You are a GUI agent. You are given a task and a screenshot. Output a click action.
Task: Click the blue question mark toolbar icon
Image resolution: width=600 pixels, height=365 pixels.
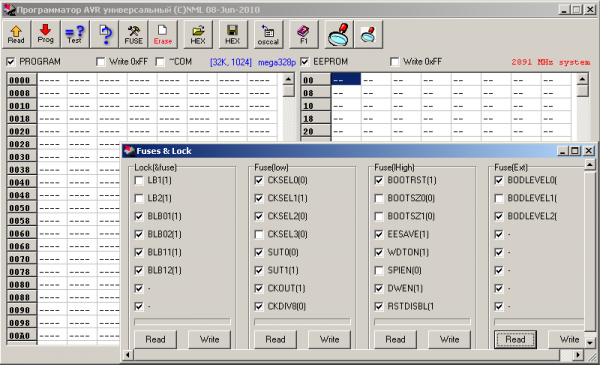pos(104,34)
